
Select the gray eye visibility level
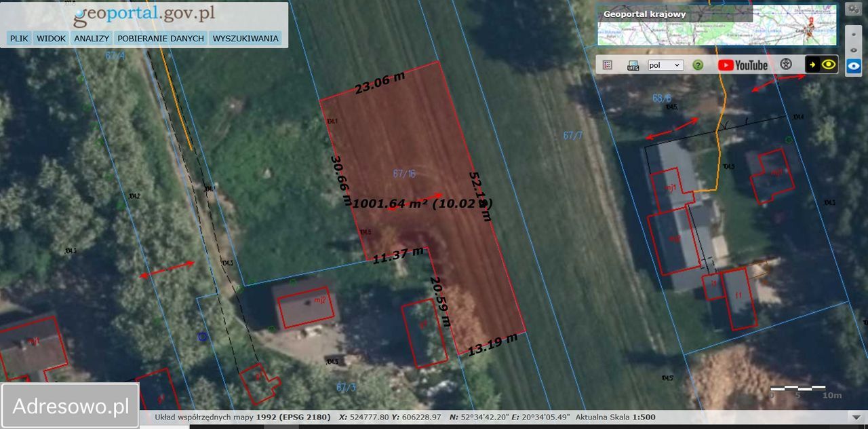pos(854,50)
